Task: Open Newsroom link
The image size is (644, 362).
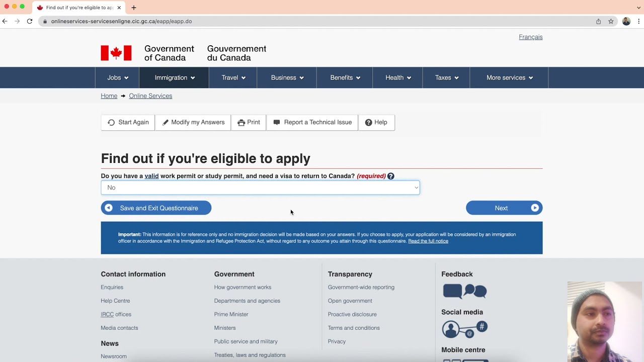Action: pyautogui.click(x=114, y=356)
